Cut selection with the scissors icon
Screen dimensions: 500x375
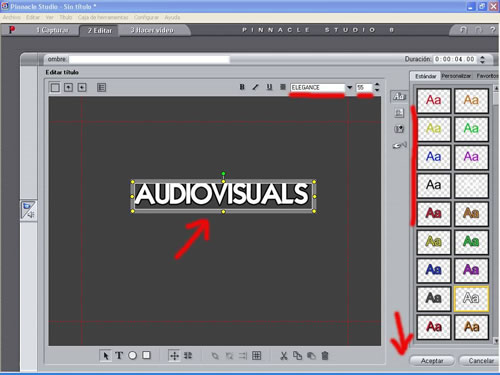(284, 356)
